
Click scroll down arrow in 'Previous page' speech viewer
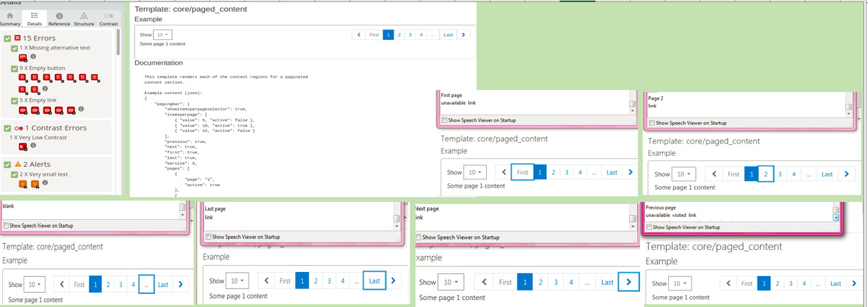[836, 217]
